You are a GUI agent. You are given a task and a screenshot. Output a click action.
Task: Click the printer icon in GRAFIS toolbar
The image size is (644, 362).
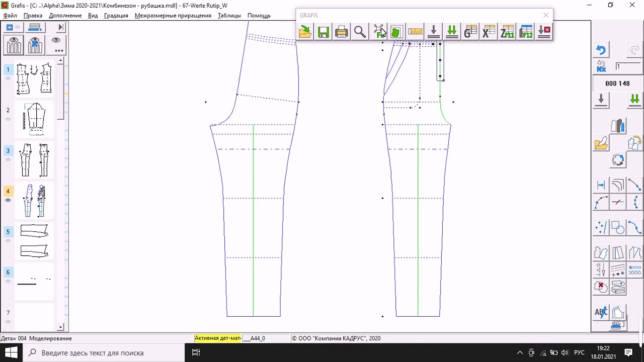[x=342, y=32]
